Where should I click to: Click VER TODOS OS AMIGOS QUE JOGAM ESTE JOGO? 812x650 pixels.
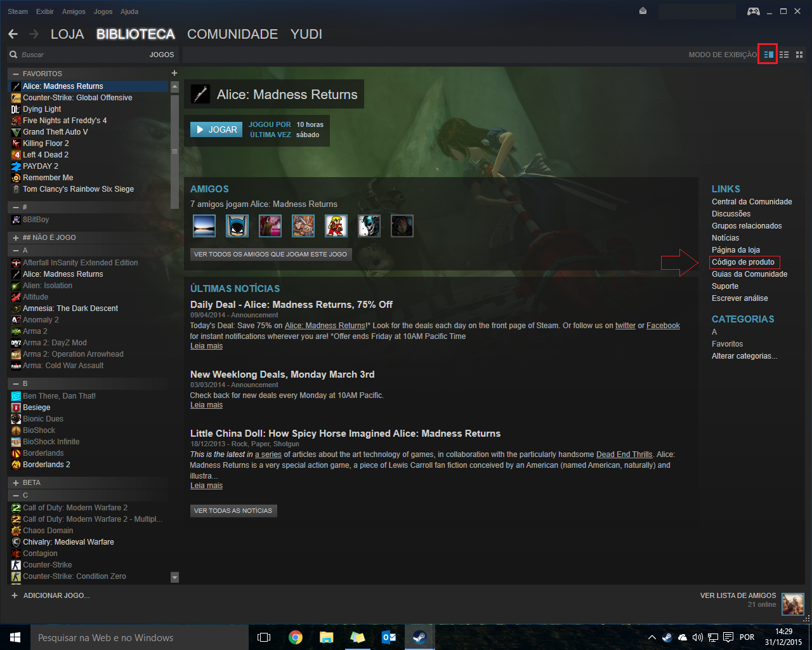click(x=271, y=254)
